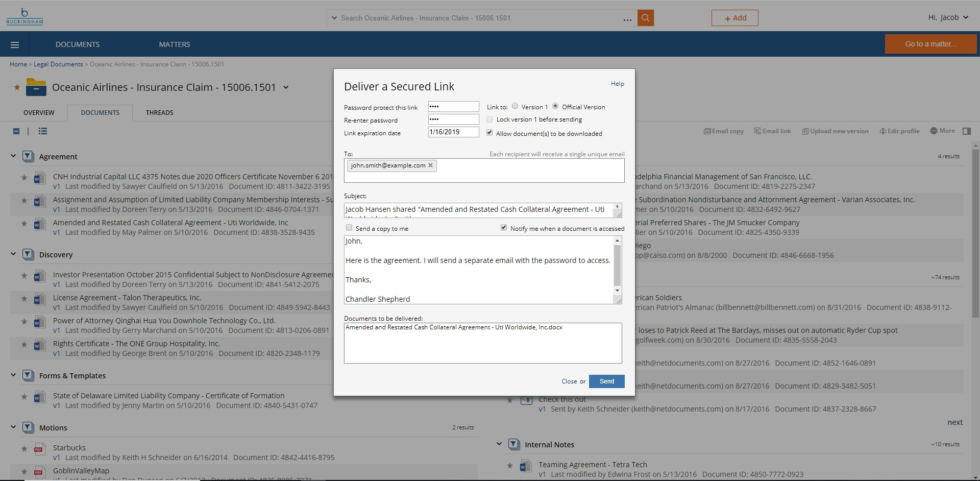Remove john.smith@example.com recipient chip

coord(430,165)
